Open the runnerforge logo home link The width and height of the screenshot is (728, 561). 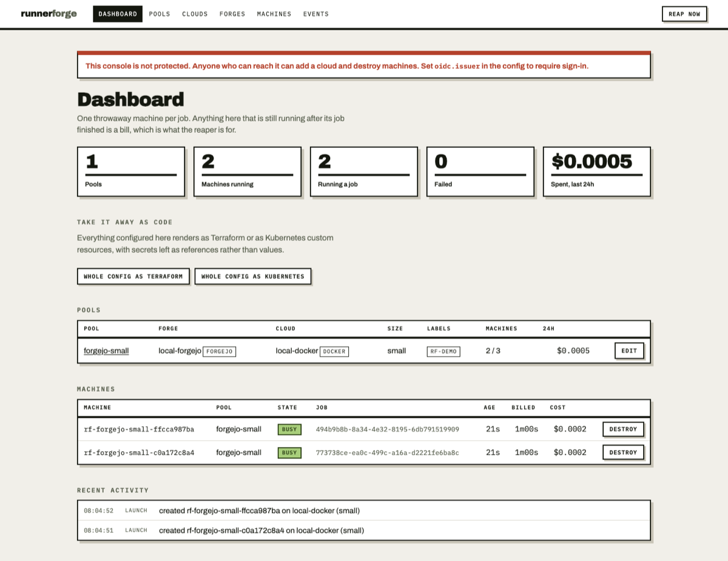pos(49,14)
